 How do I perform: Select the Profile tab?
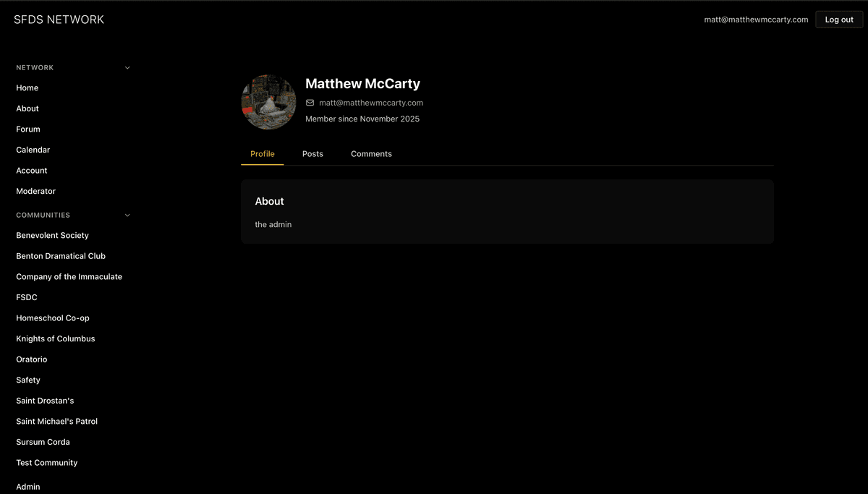[x=262, y=154]
